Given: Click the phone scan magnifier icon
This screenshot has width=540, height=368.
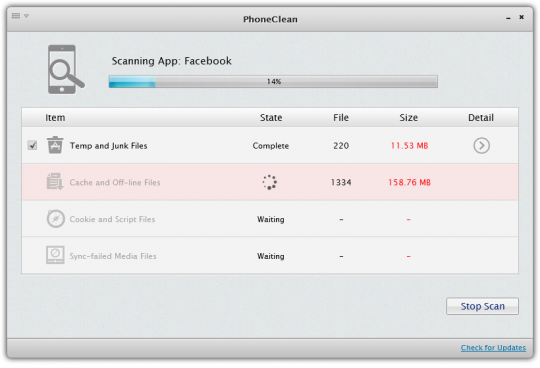Looking at the screenshot, I should (66, 70).
